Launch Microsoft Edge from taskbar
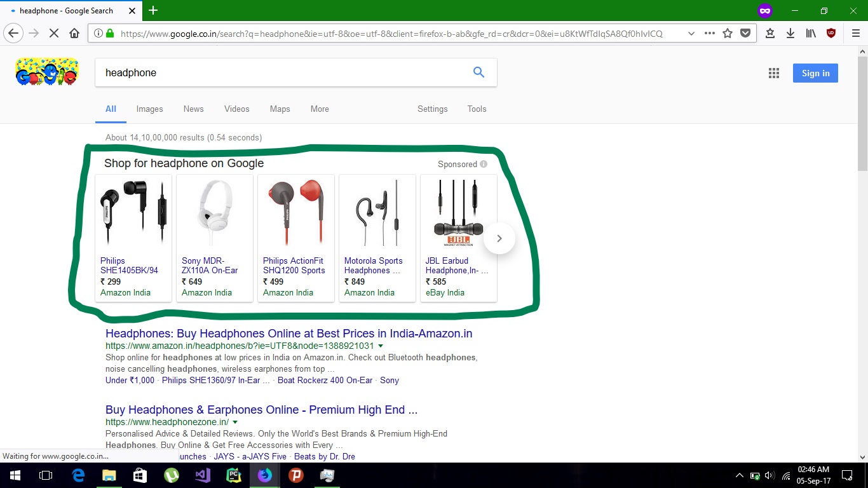This screenshot has height=488, width=868. pos(78,475)
